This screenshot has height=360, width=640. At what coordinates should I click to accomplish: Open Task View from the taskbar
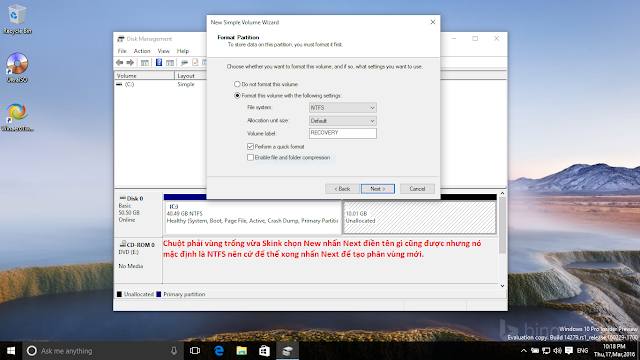point(195,351)
